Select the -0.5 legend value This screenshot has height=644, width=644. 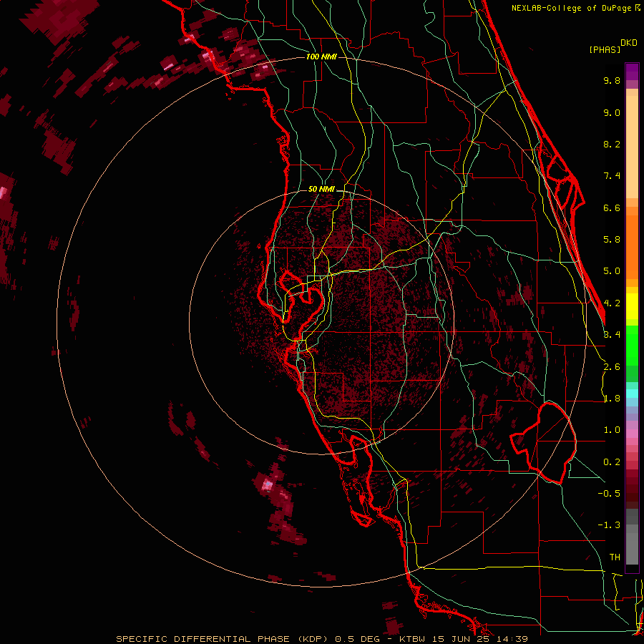(x=609, y=493)
